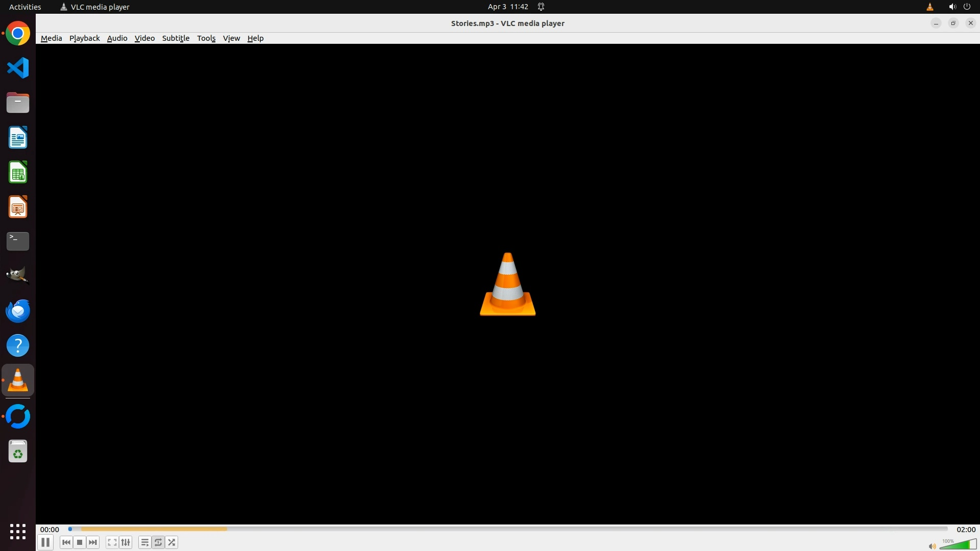
Task: Click the total duration 02:00 label
Action: 966,530
